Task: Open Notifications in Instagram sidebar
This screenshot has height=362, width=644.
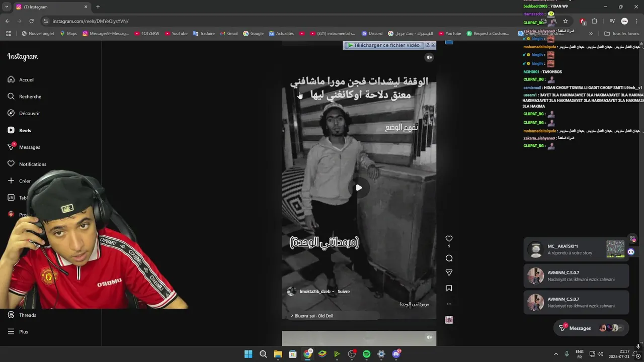Action: [x=27, y=164]
